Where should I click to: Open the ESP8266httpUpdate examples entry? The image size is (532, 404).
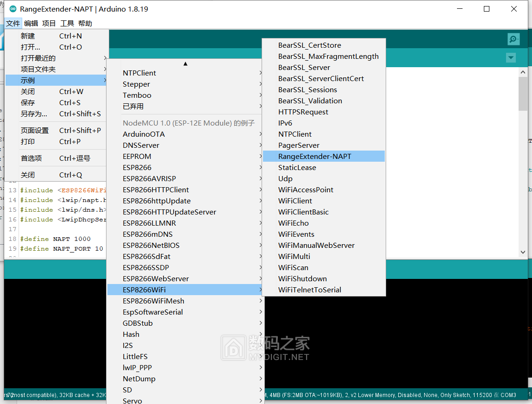[185, 201]
